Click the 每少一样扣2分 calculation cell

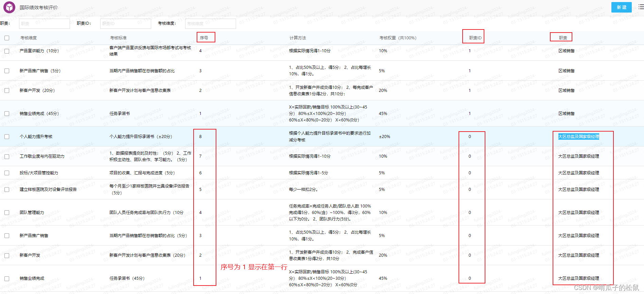pyautogui.click(x=304, y=190)
